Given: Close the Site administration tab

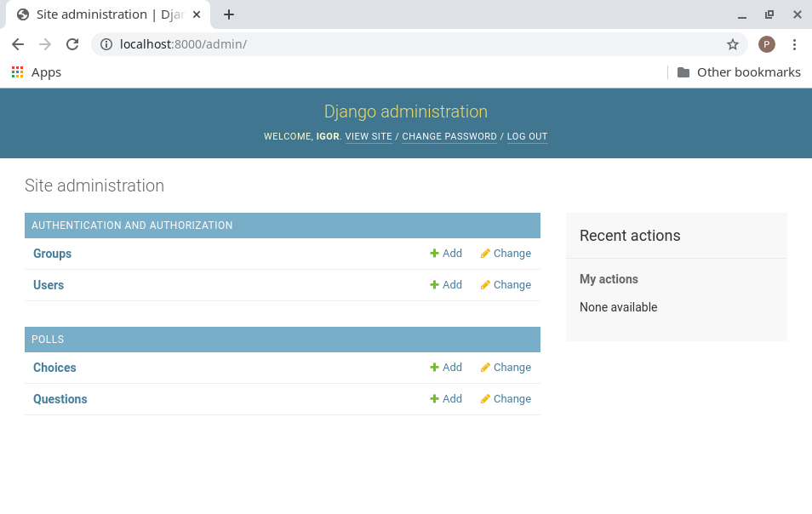Looking at the screenshot, I should tap(197, 14).
